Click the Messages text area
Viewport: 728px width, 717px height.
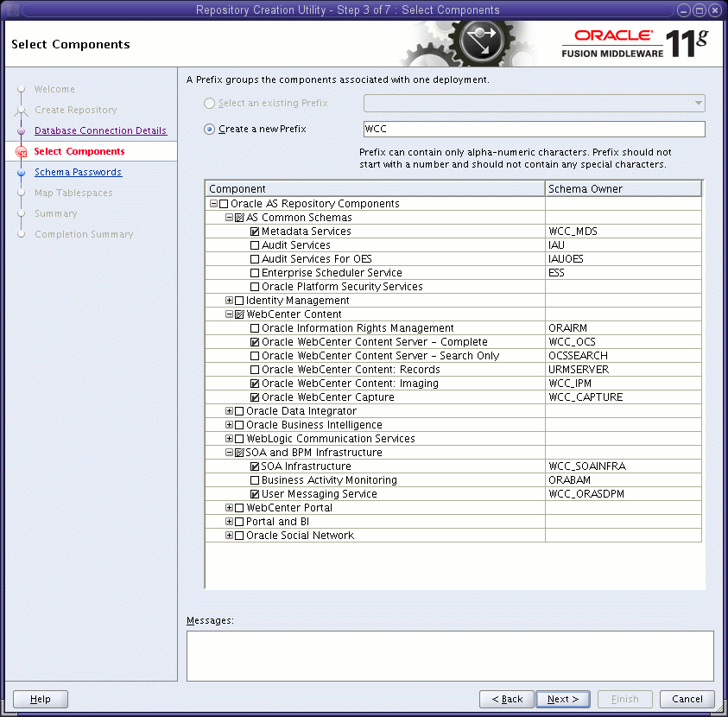click(x=450, y=656)
